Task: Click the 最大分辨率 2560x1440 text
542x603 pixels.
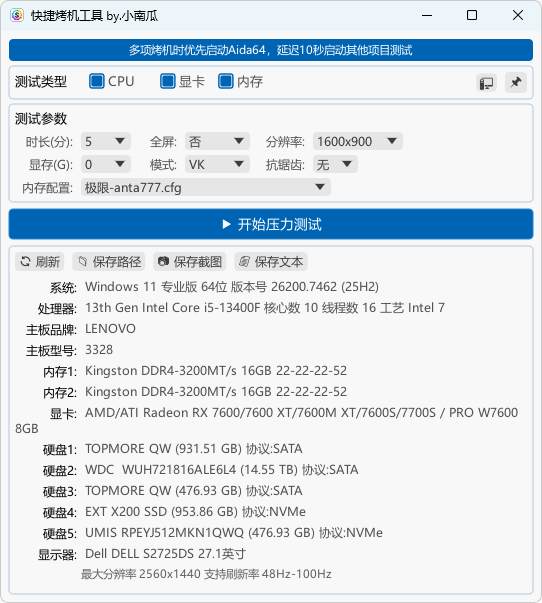Action: (206, 574)
